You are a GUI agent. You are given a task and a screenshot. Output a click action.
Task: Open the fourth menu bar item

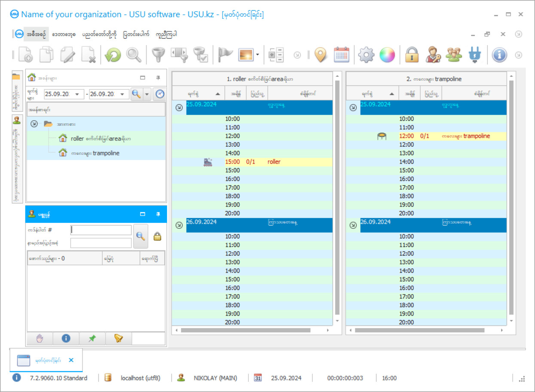point(136,34)
